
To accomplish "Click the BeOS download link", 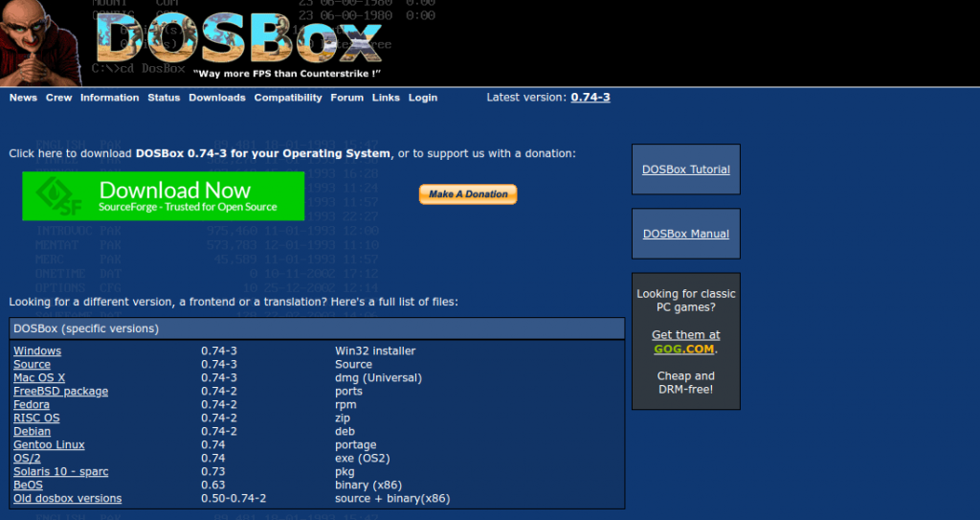I will (x=28, y=485).
